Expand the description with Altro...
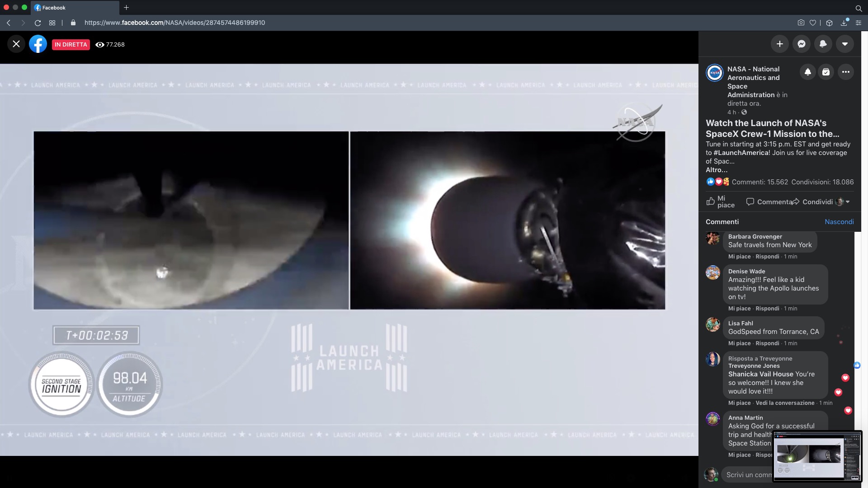Viewport: 868px width, 488px height. click(717, 170)
